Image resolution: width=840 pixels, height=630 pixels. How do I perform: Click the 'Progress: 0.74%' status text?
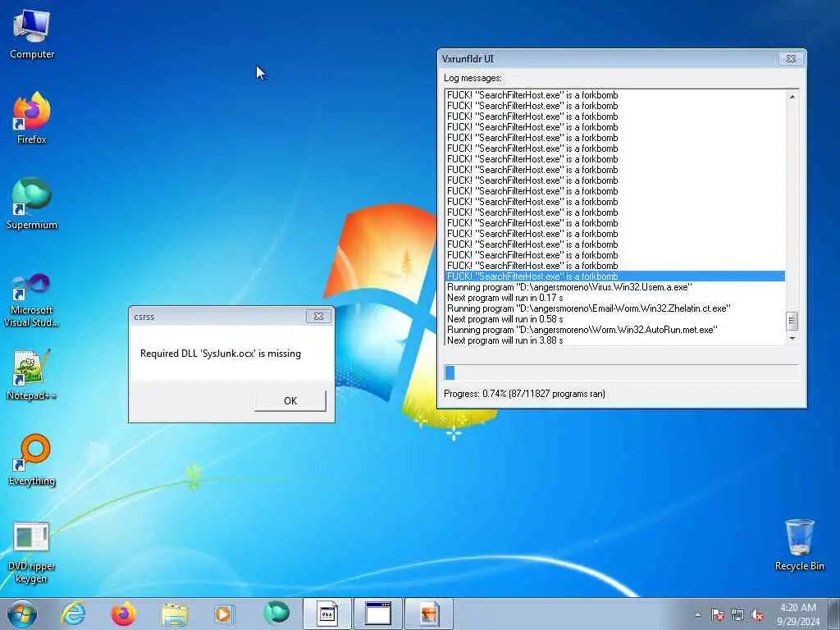tap(524, 394)
